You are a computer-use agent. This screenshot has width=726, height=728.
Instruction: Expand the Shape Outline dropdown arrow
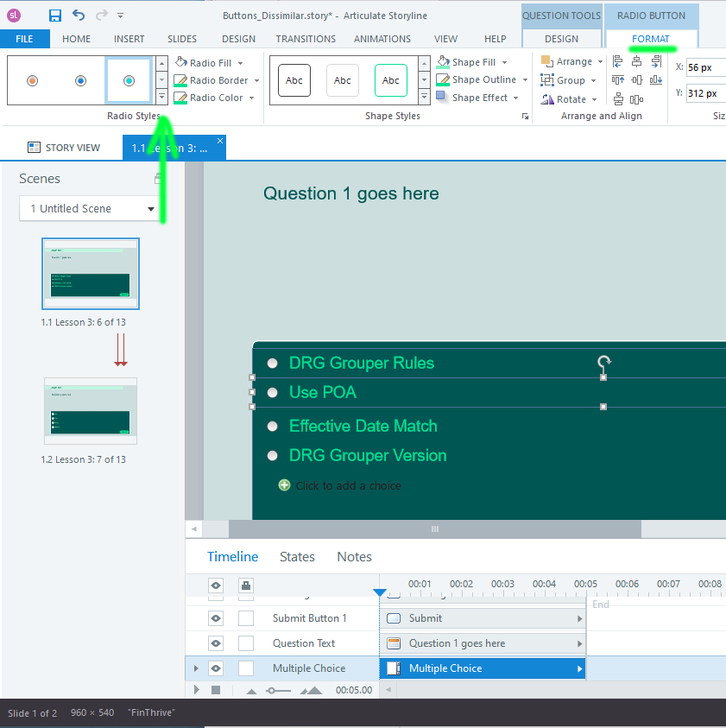click(525, 80)
